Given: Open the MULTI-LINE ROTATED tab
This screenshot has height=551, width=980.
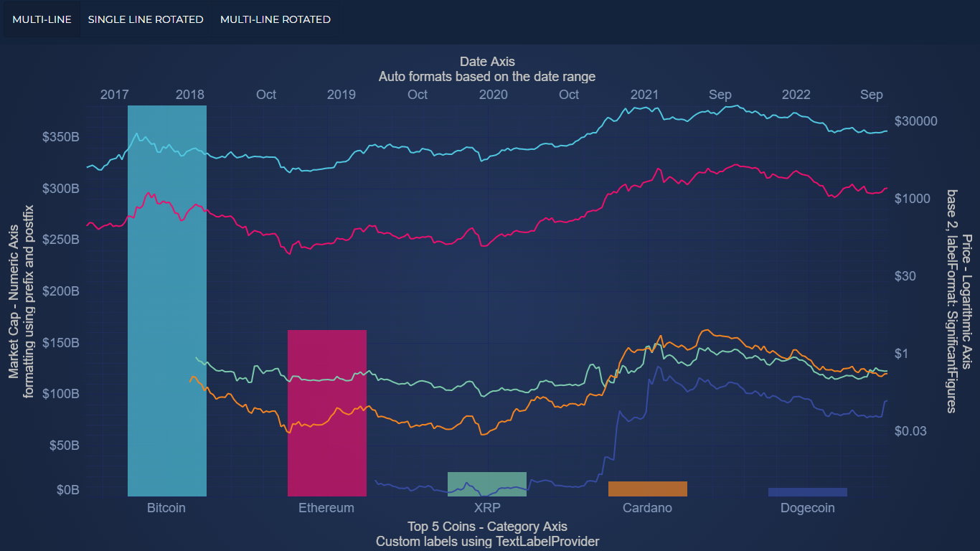Looking at the screenshot, I should [275, 19].
